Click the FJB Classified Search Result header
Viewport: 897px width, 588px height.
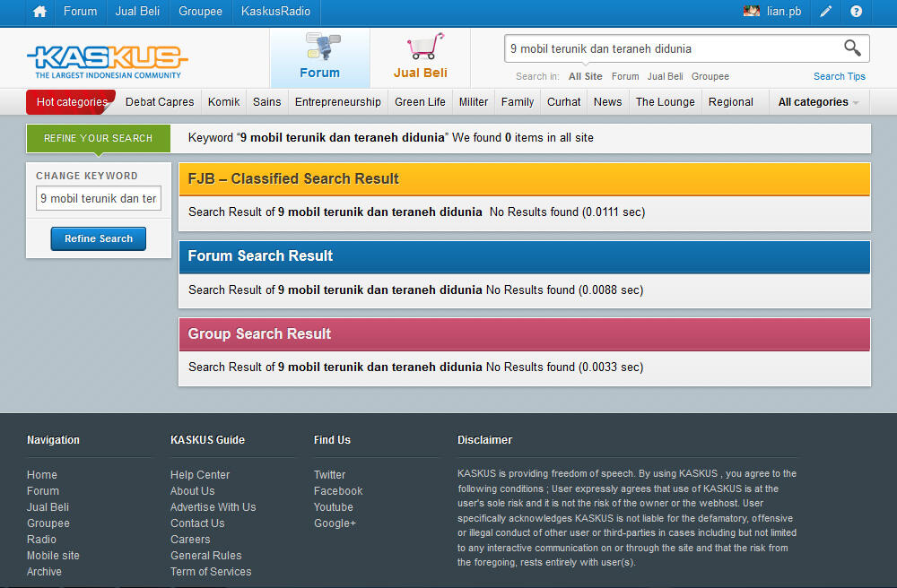525,179
